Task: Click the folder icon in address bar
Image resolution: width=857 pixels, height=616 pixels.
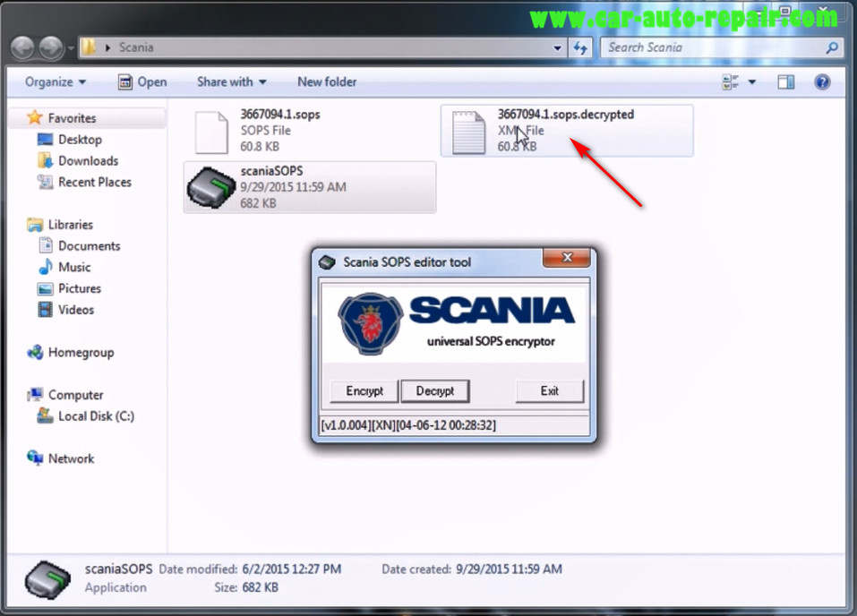Action: (x=88, y=47)
